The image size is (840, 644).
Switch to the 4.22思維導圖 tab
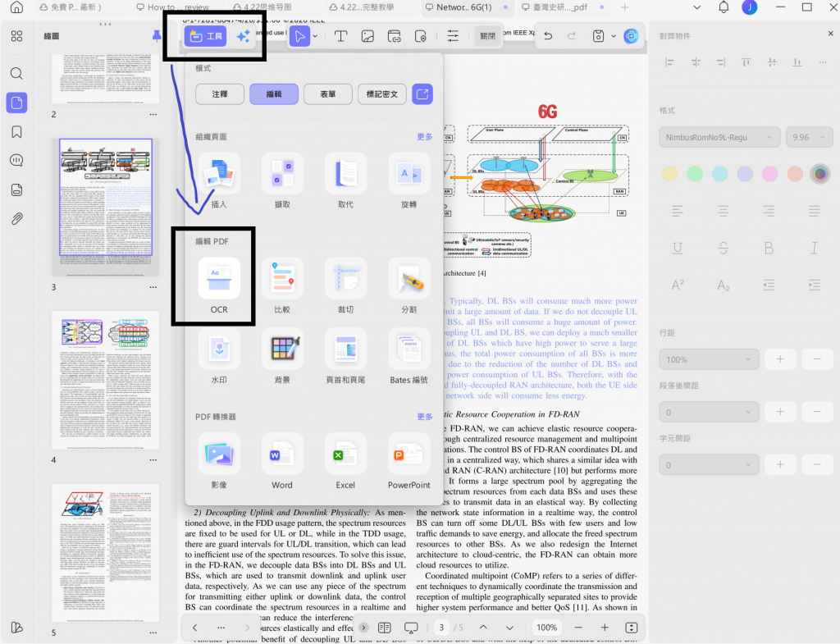click(265, 7)
